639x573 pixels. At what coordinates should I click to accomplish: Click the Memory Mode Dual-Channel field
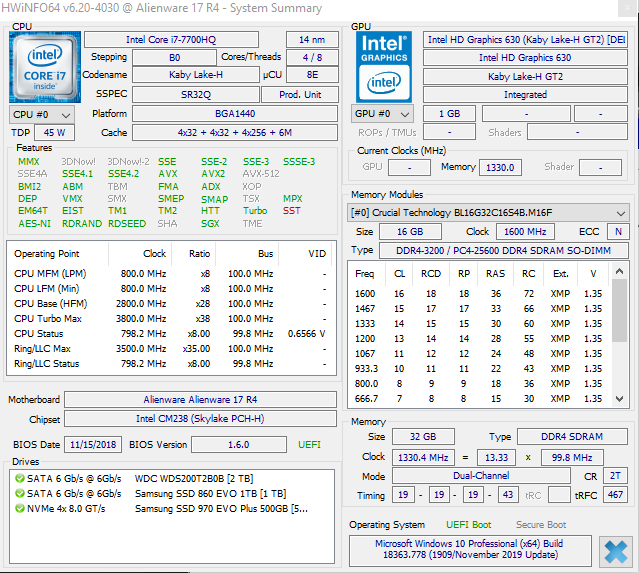[x=481, y=476]
